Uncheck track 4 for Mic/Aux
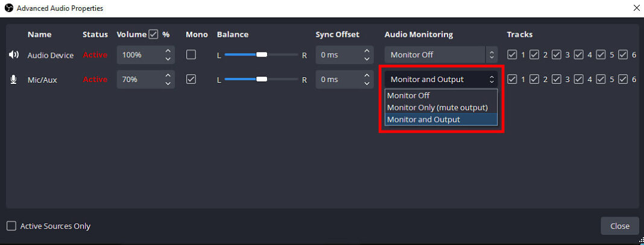 579,79
